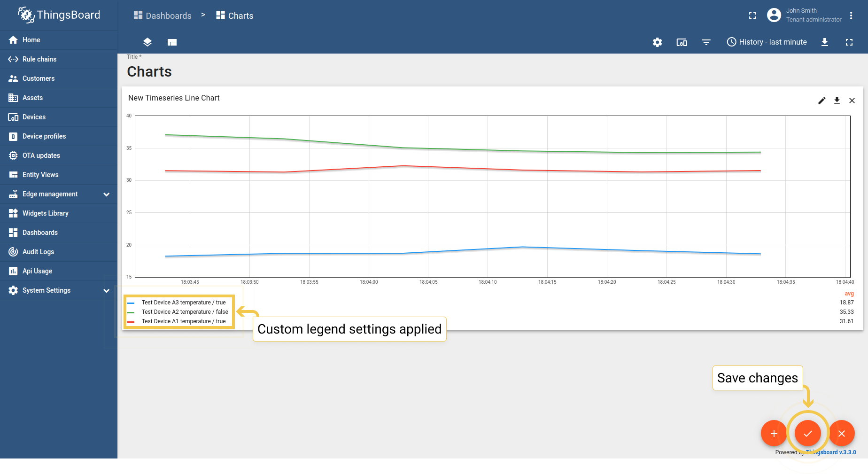868x474 pixels.
Task: Export the widget using its download icon
Action: pos(837,101)
